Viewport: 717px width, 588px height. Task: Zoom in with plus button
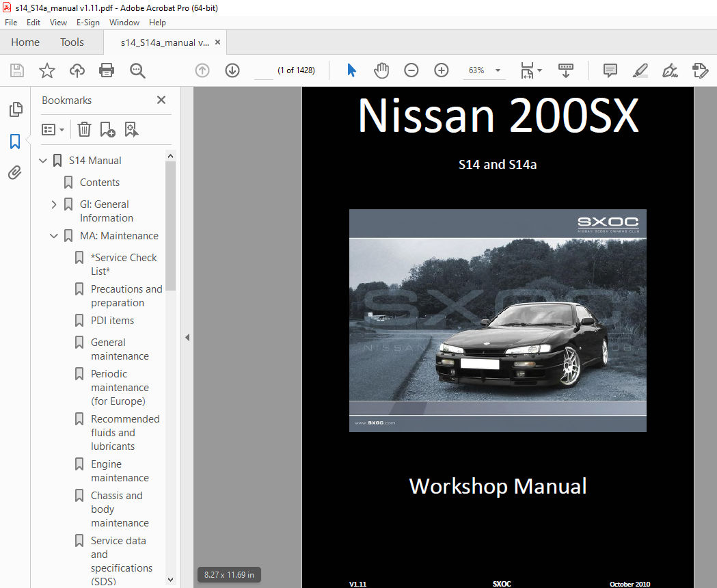(442, 70)
